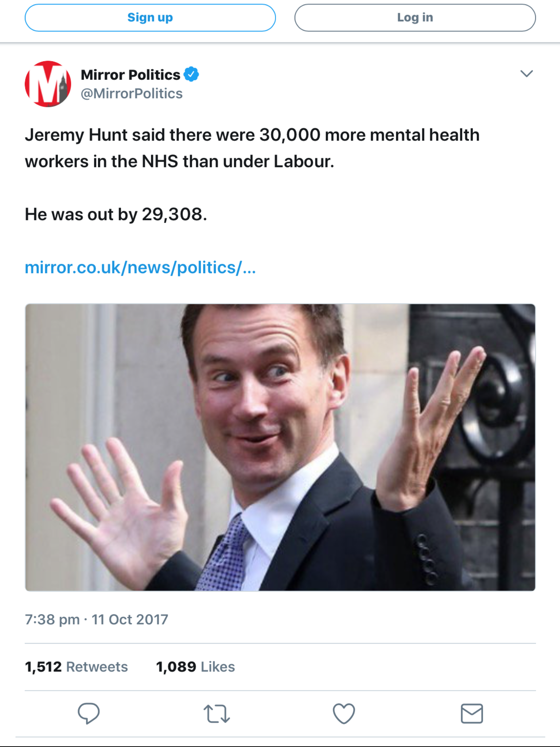Viewport: 560px width, 747px height.
Task: Click the 11 Oct 2017 date
Action: tap(130, 619)
